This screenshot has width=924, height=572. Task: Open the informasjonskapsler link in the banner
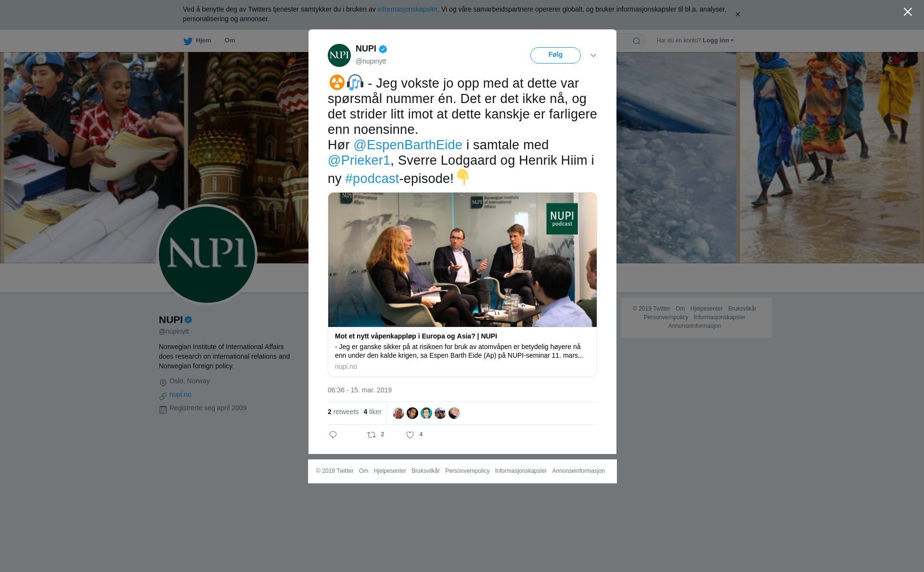pyautogui.click(x=407, y=9)
